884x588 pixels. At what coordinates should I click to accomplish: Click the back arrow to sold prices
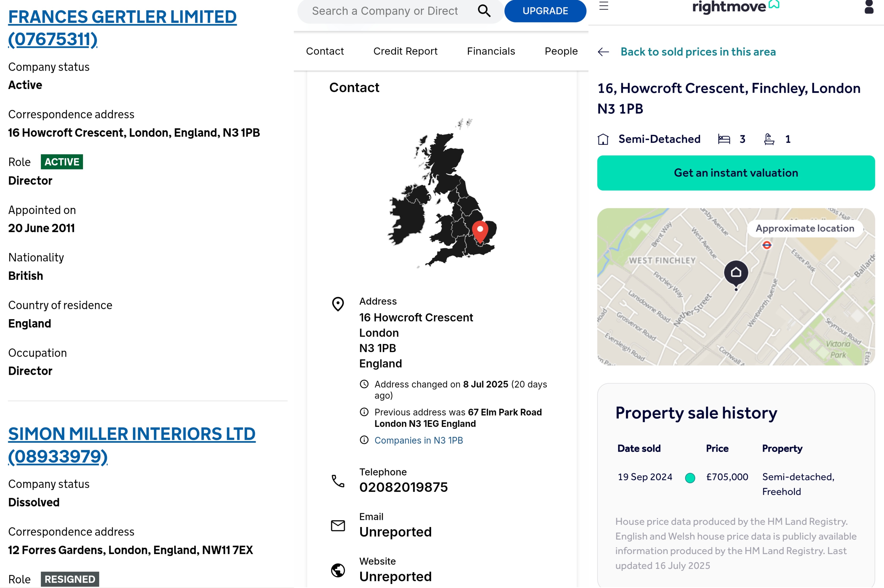coord(603,52)
